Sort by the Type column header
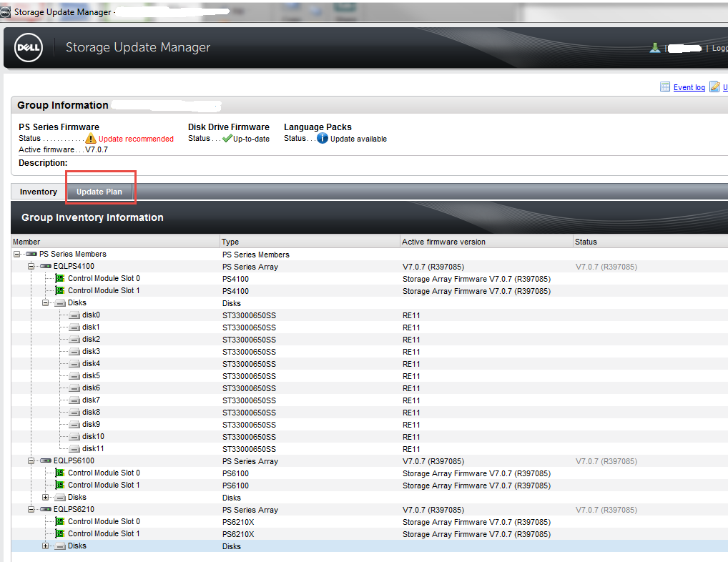This screenshot has width=728, height=562. [x=310, y=242]
